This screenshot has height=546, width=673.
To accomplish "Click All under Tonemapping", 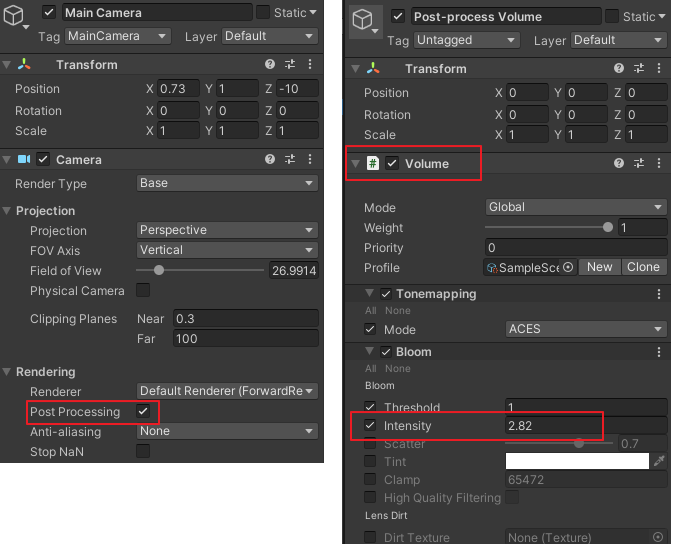I will tap(371, 310).
